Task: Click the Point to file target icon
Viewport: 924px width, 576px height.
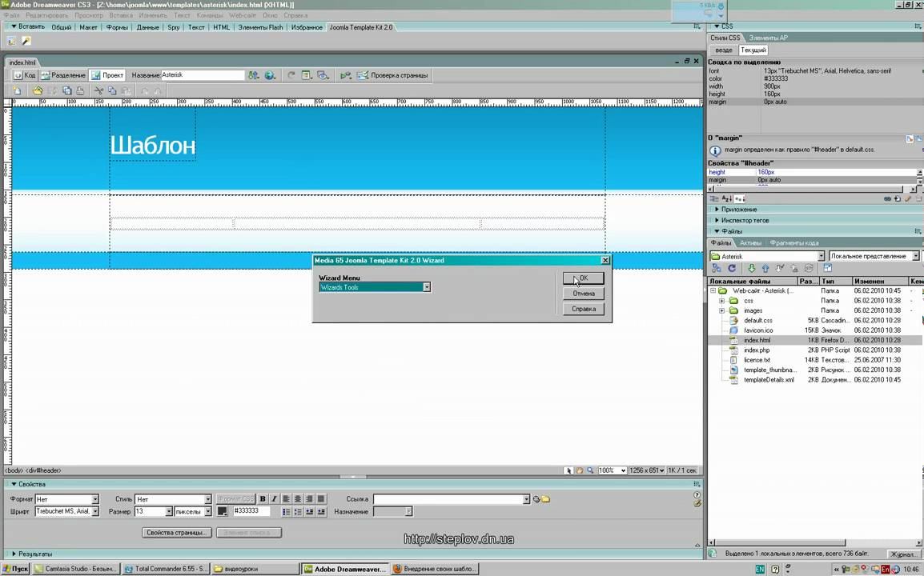Action: click(536, 499)
